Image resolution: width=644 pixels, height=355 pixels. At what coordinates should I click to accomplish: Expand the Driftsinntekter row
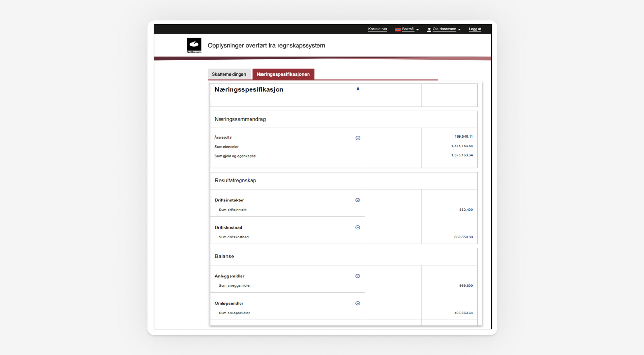click(358, 200)
